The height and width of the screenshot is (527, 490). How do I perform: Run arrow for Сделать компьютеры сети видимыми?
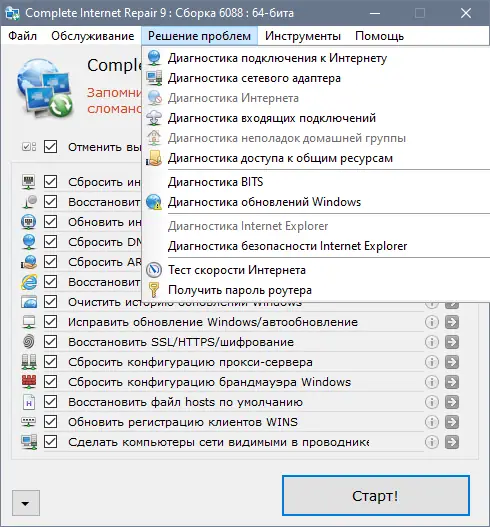pos(452,442)
